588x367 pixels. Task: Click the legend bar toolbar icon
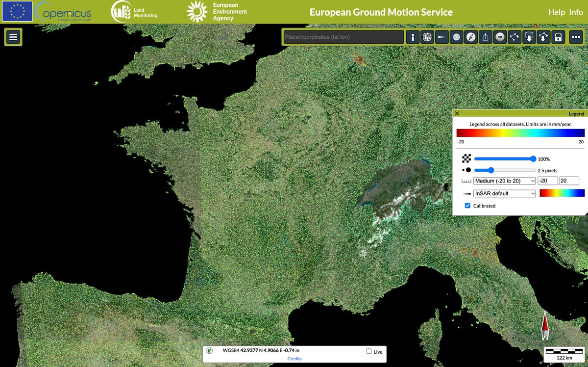442,37
